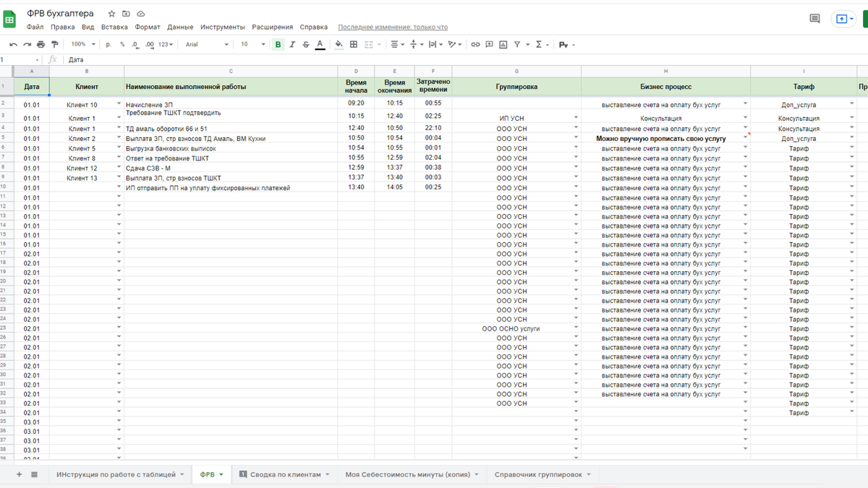Image resolution: width=868 pixels, height=488 pixels.
Task: Activate the paint format tool
Action: (x=55, y=45)
